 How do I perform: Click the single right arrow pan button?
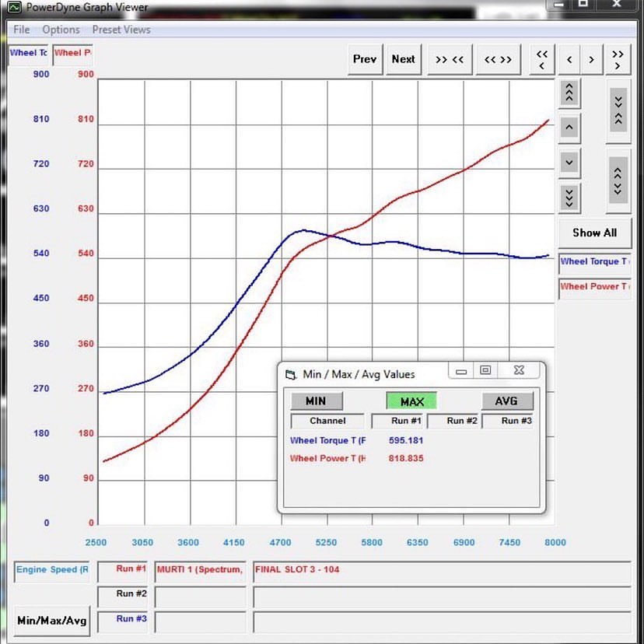[x=592, y=60]
